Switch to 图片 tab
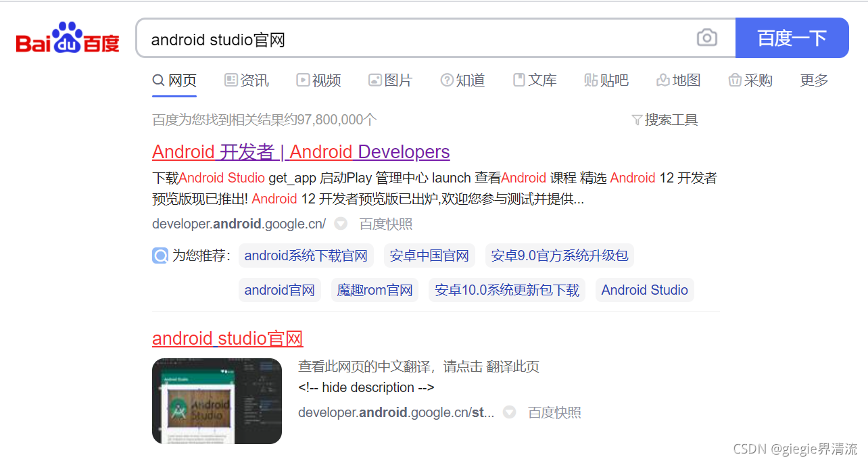Image resolution: width=868 pixels, height=463 pixels. click(391, 80)
